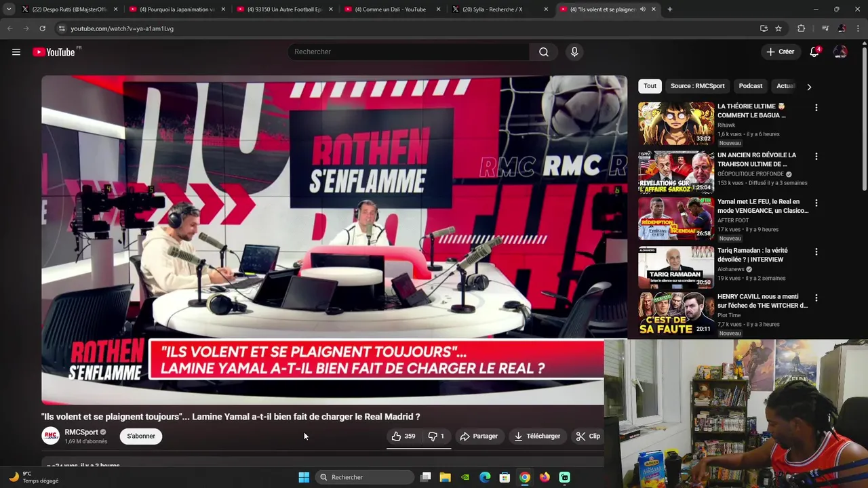
Task: Show more filter chips with right arrow
Action: point(808,87)
